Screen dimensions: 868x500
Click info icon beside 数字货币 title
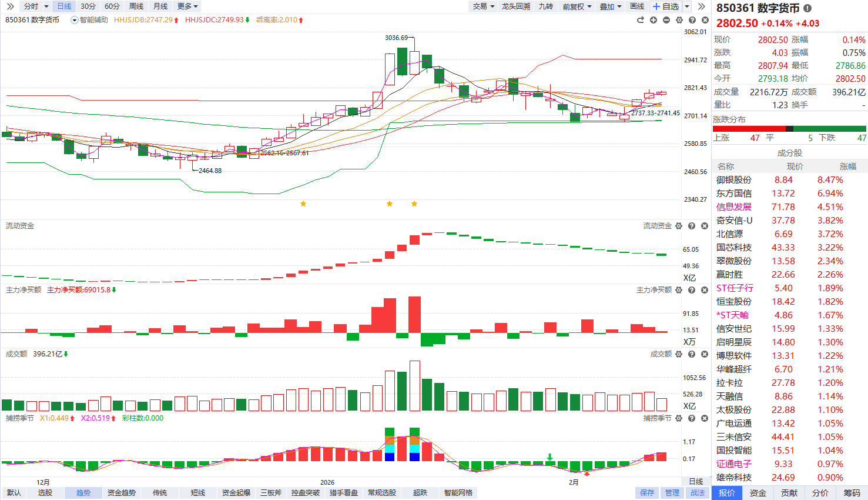point(807,8)
